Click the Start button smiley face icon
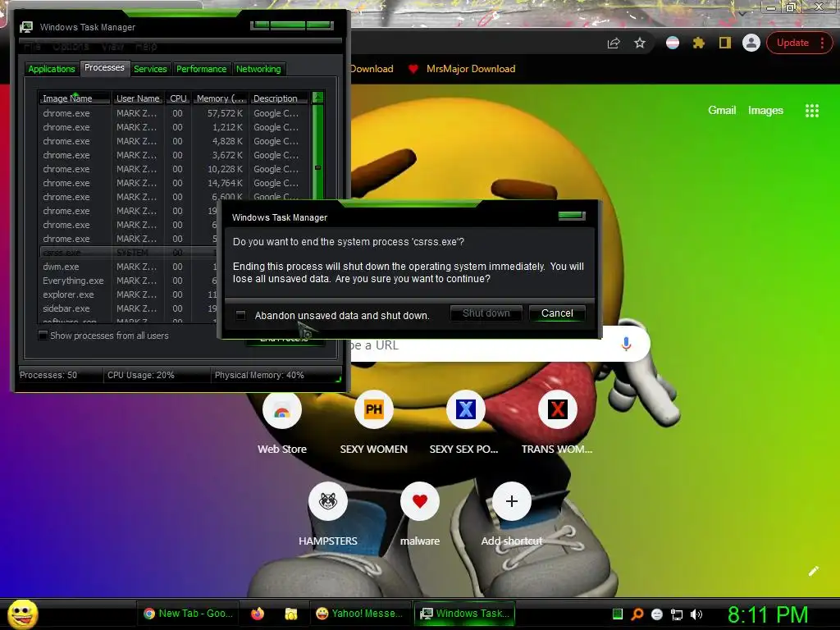This screenshot has height=630, width=840. click(x=22, y=614)
